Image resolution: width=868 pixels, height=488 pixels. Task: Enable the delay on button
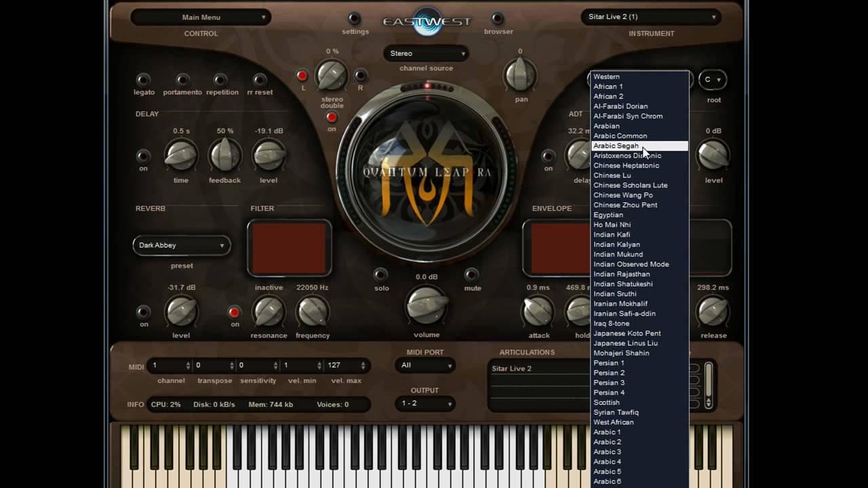(x=143, y=156)
